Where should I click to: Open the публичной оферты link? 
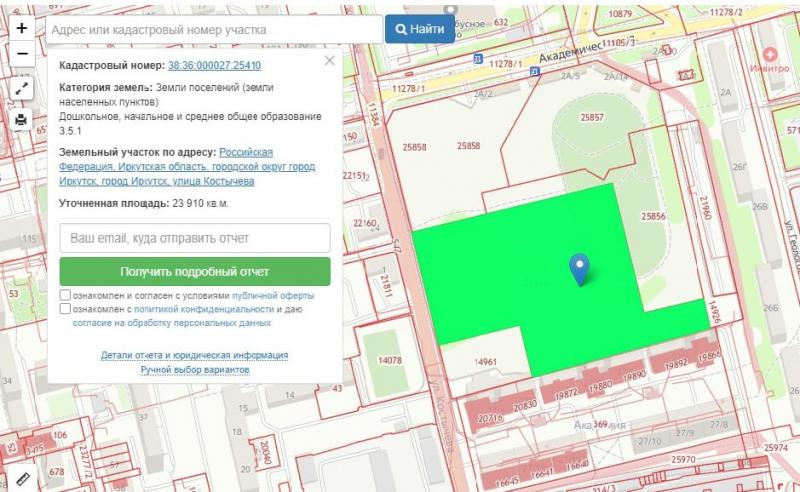(x=273, y=296)
